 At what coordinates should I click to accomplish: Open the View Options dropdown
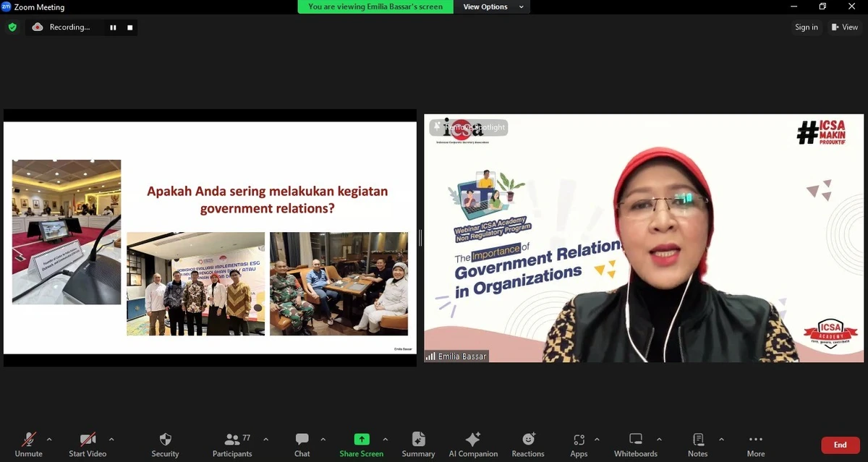(492, 7)
